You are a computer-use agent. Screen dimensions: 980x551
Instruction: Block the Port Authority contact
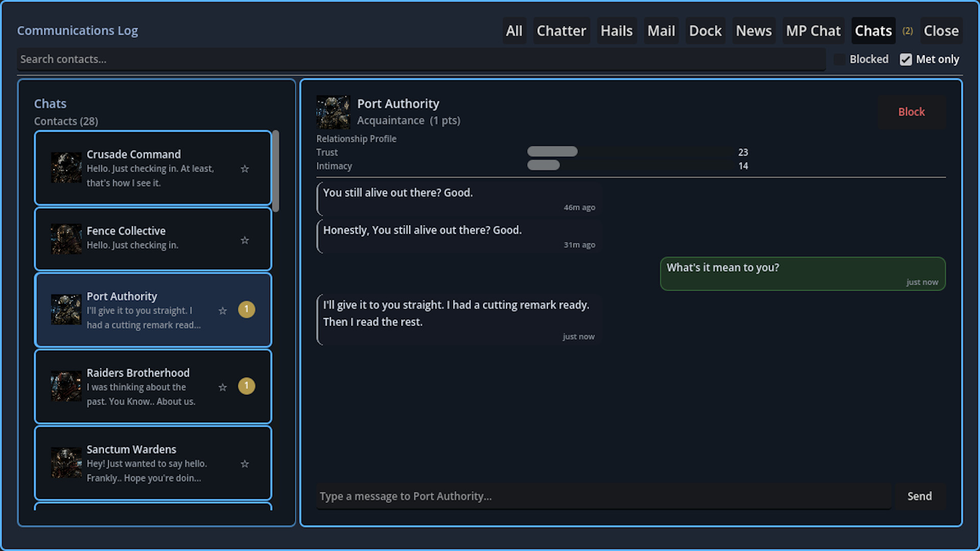tap(912, 112)
